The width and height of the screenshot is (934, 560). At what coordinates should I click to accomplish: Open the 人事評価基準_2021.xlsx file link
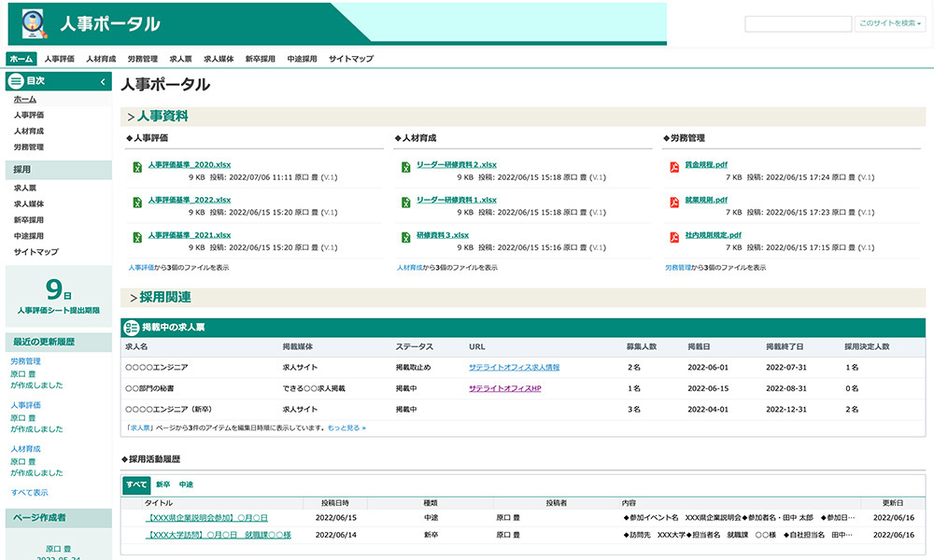(190, 235)
